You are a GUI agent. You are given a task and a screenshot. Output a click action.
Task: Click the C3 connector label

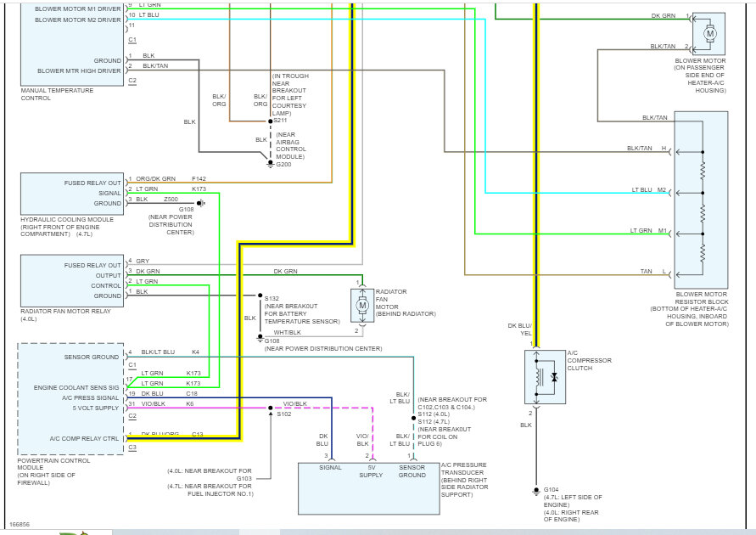click(132, 448)
